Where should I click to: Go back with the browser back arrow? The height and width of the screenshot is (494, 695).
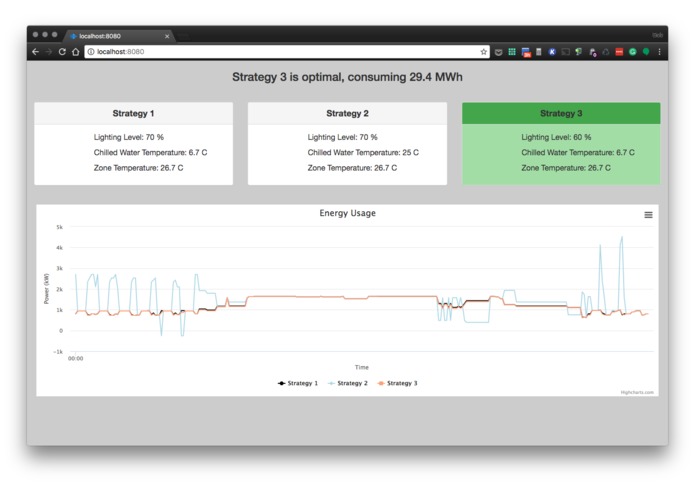click(x=35, y=52)
